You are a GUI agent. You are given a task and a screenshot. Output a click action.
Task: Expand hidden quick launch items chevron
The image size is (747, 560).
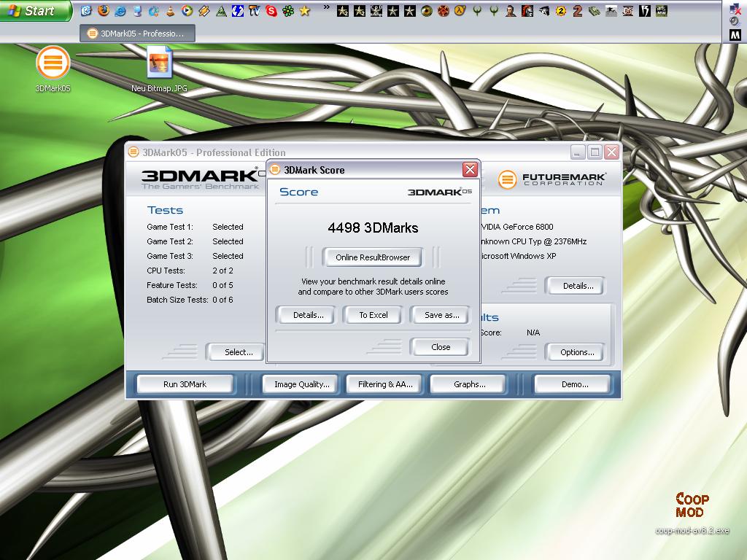pos(326,7)
